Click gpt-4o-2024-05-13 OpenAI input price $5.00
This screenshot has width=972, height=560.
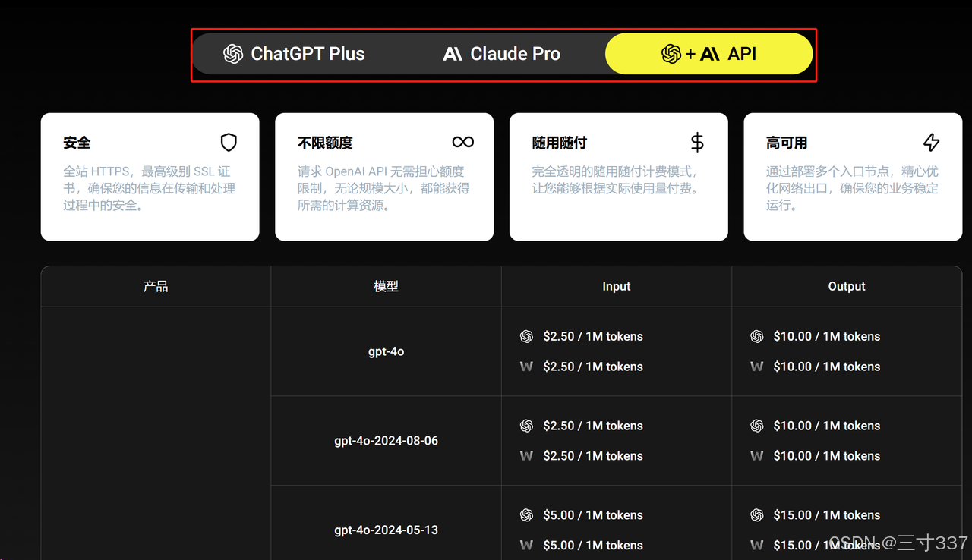(x=593, y=515)
